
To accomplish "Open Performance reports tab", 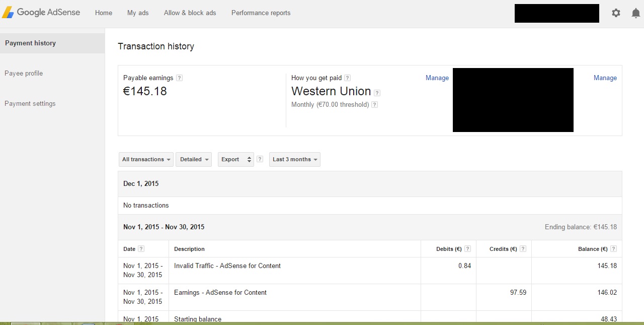I will [x=261, y=13].
